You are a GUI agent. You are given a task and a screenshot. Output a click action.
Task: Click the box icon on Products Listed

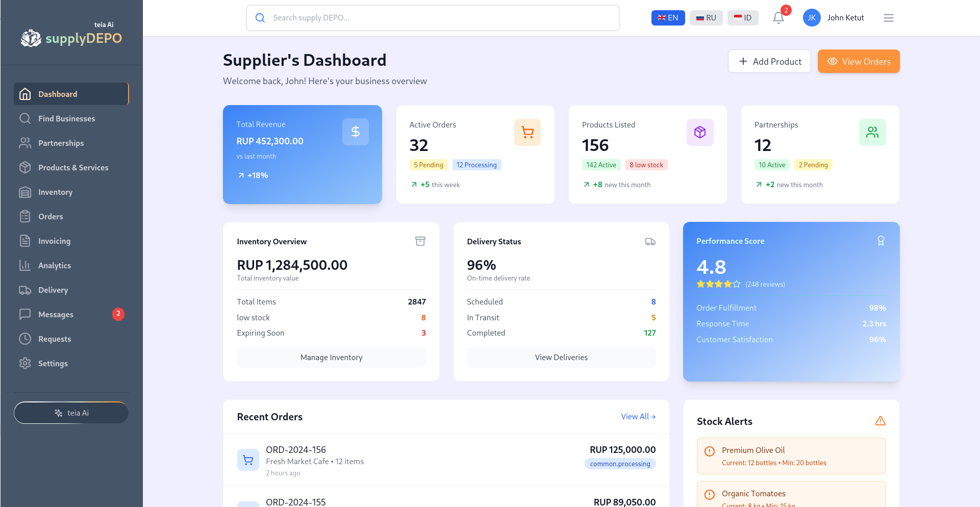700,133
